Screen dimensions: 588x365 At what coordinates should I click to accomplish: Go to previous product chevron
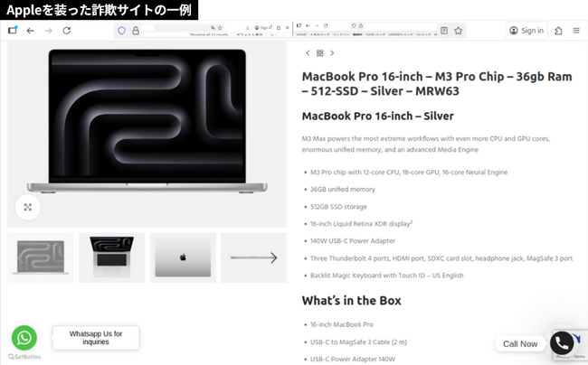click(x=307, y=53)
